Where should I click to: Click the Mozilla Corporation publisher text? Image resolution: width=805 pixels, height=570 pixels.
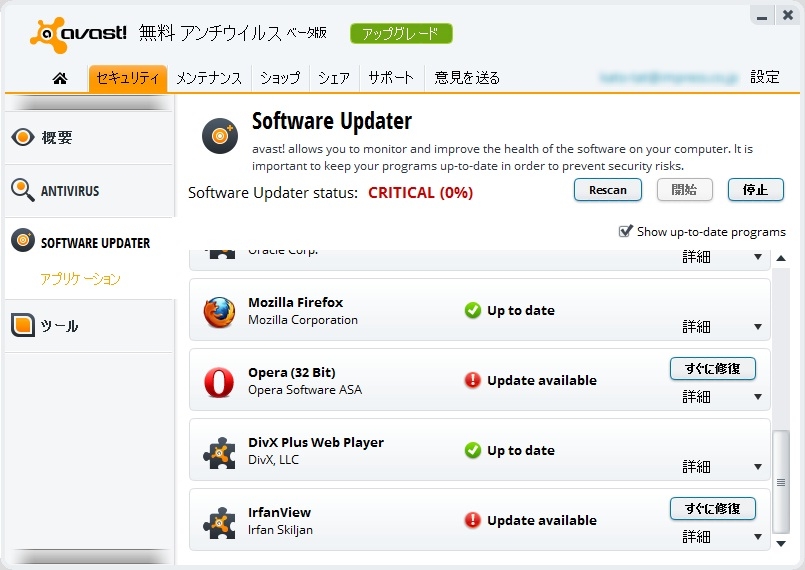pyautogui.click(x=303, y=320)
